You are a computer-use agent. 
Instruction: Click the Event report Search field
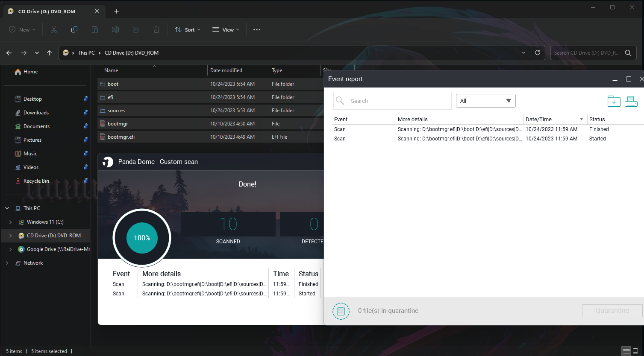tap(392, 101)
